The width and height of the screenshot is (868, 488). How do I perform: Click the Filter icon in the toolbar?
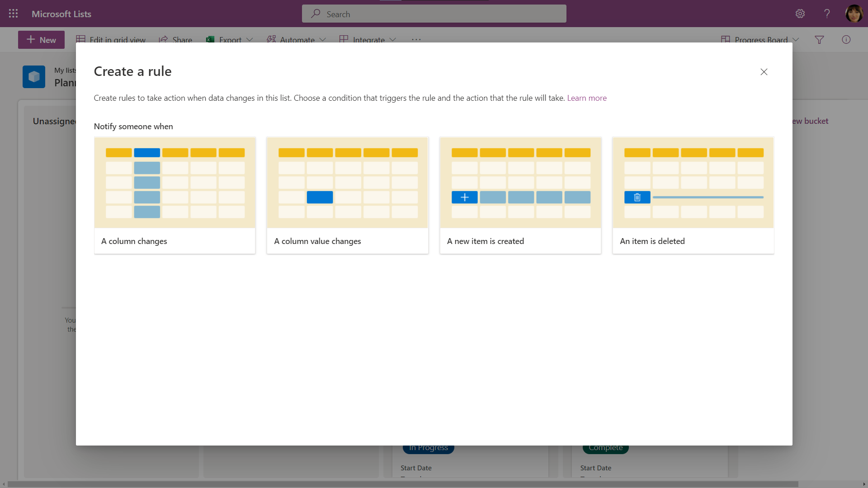click(x=820, y=39)
